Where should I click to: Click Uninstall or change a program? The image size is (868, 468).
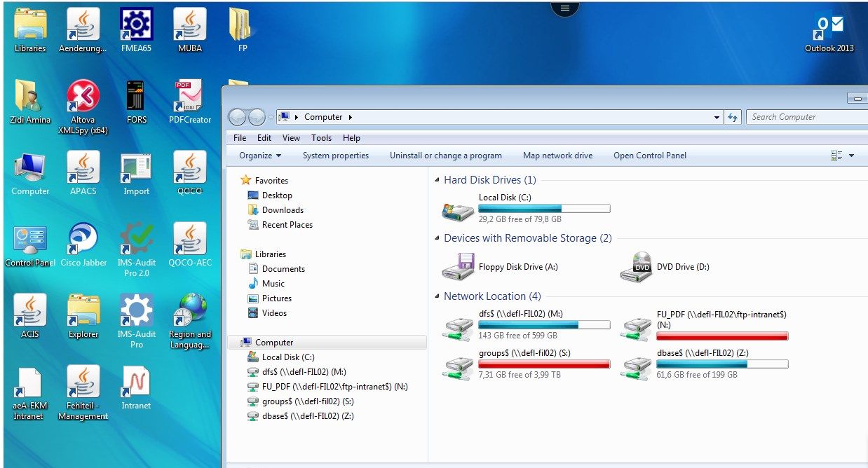[446, 156]
